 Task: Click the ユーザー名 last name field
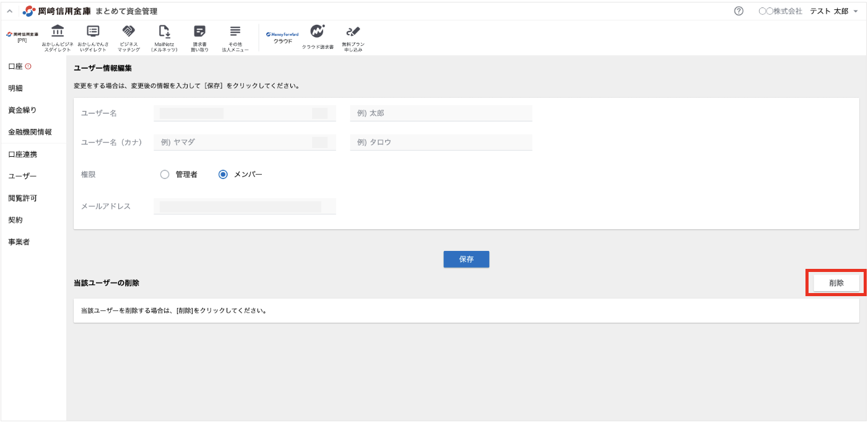click(x=245, y=113)
